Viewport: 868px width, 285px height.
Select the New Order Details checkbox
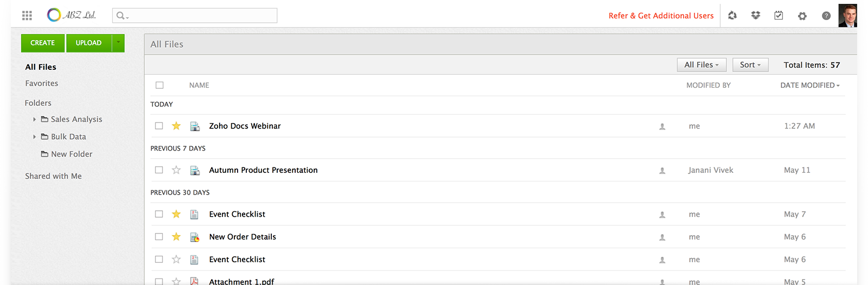tap(159, 237)
